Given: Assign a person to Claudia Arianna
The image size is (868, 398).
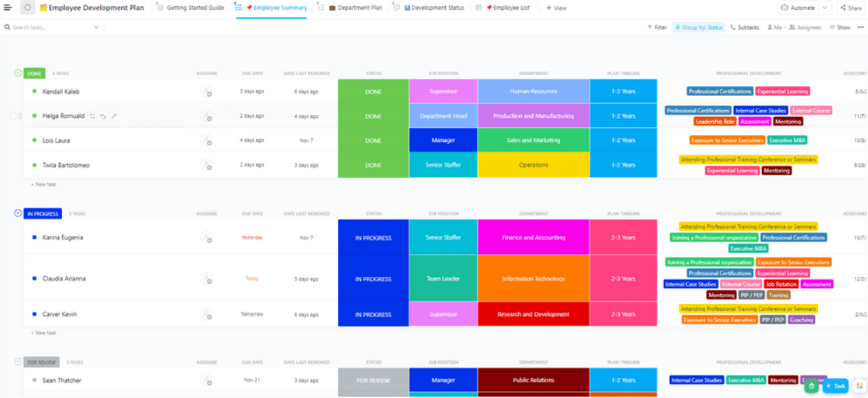Looking at the screenshot, I should (x=206, y=278).
